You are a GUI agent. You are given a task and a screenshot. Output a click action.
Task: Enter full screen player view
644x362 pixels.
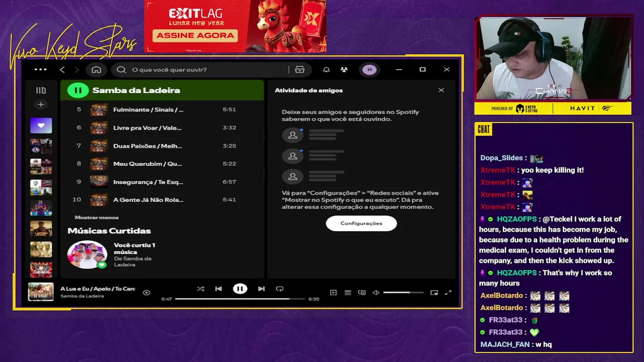pyautogui.click(x=448, y=293)
